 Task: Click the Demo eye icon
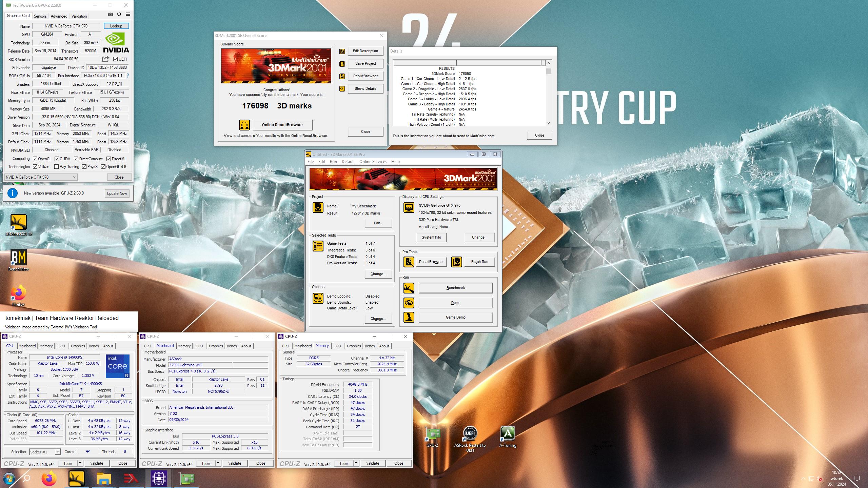coord(409,303)
